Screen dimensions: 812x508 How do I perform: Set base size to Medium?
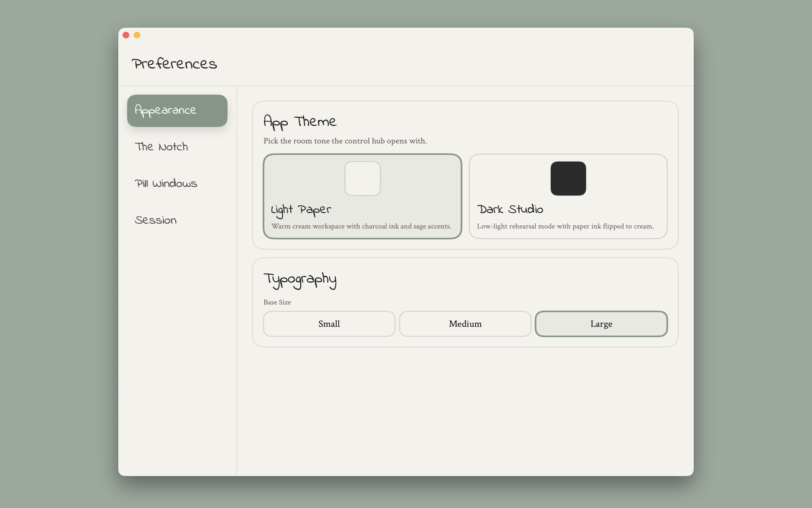[465, 324]
